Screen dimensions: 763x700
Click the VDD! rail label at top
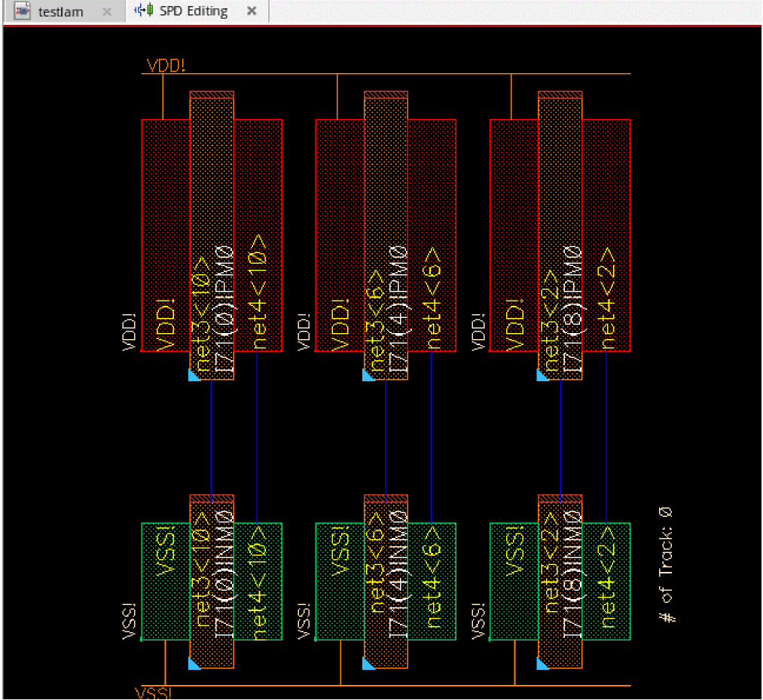[165, 66]
